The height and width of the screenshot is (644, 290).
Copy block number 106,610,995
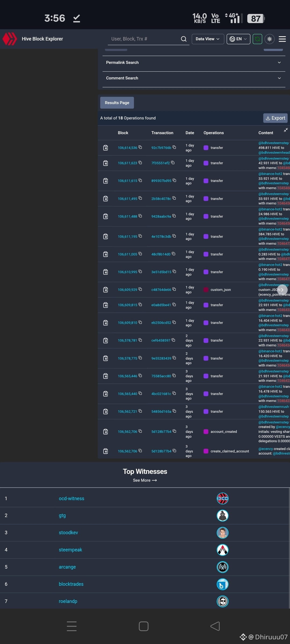[x=140, y=272]
